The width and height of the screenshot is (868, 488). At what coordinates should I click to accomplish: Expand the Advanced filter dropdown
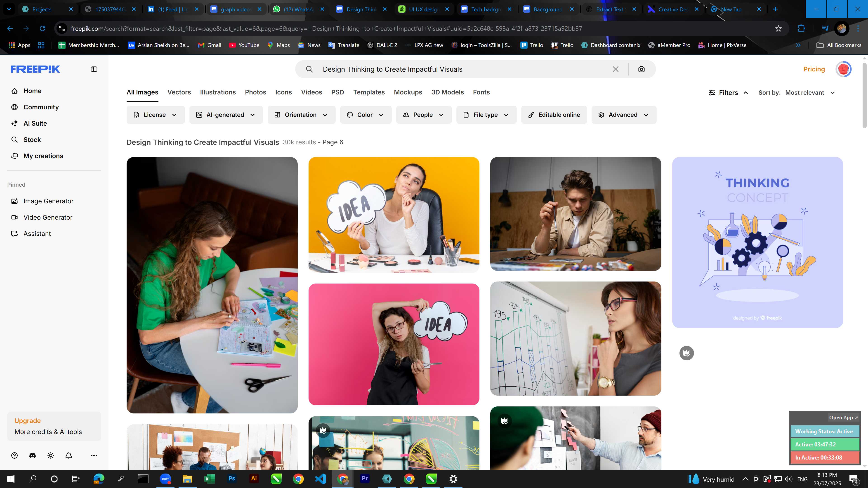tap(624, 115)
